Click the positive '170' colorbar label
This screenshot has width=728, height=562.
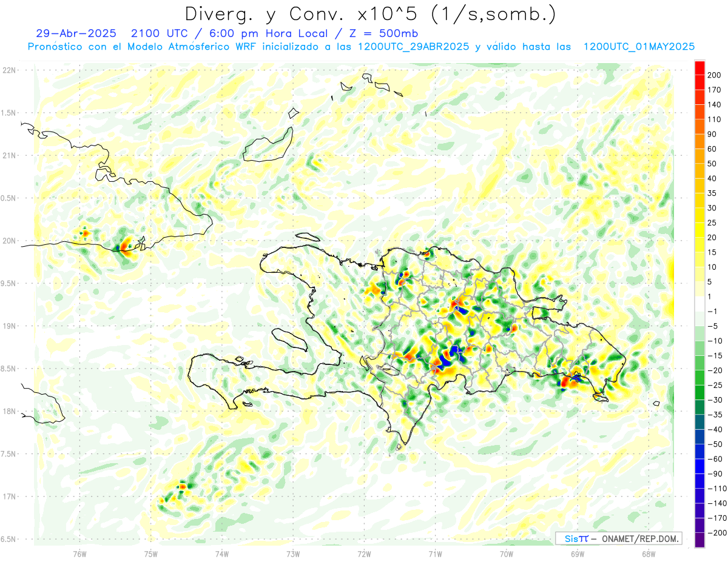point(714,90)
